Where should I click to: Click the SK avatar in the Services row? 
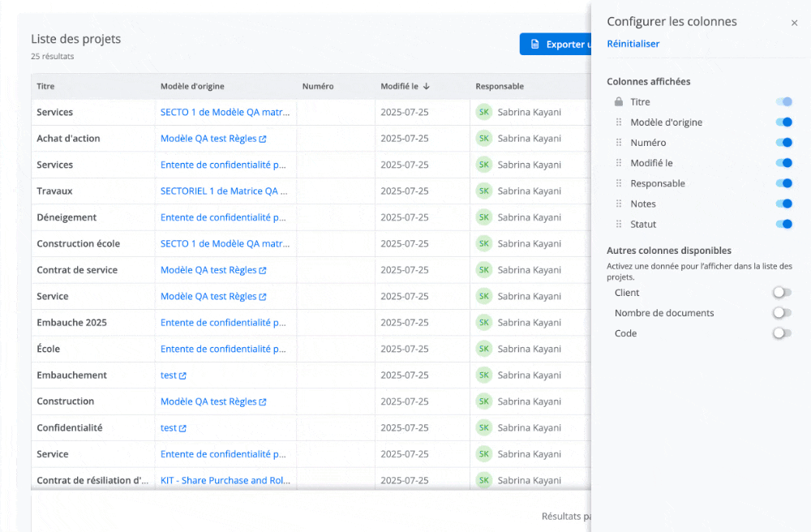[x=484, y=112]
